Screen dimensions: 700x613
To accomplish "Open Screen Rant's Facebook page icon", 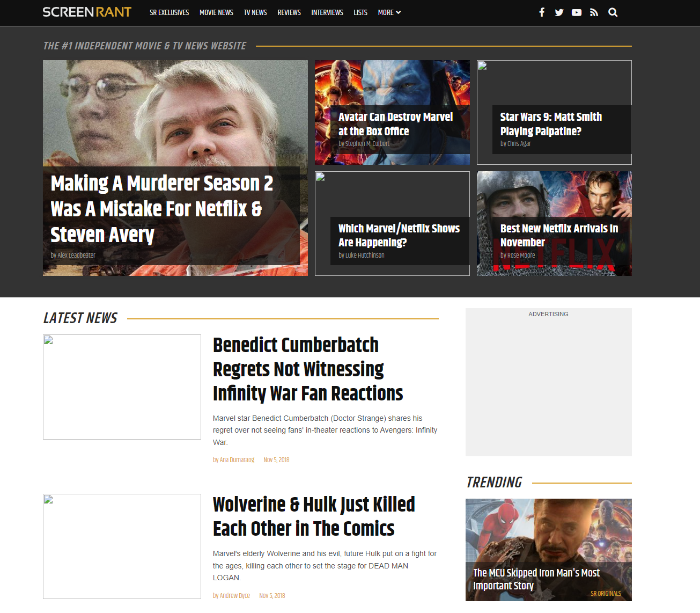I will click(542, 12).
